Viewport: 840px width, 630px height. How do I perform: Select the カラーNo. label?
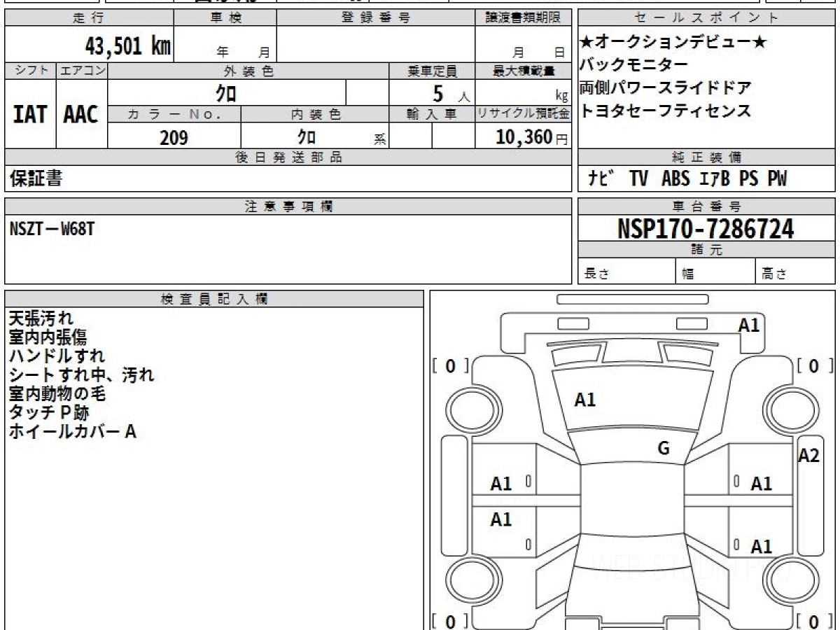click(175, 114)
